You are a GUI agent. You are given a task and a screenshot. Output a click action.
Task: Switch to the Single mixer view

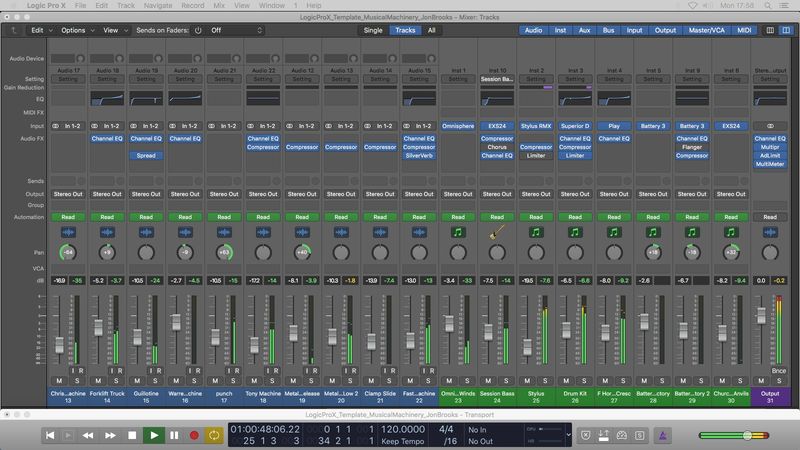coord(373,30)
